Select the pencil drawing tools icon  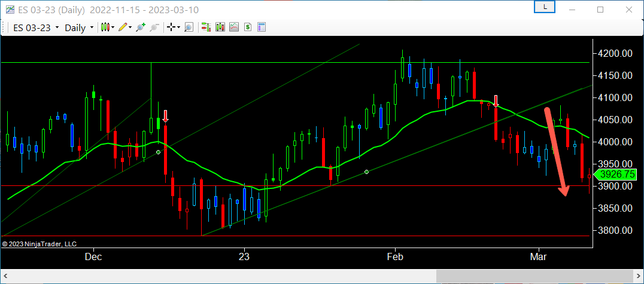[122, 28]
